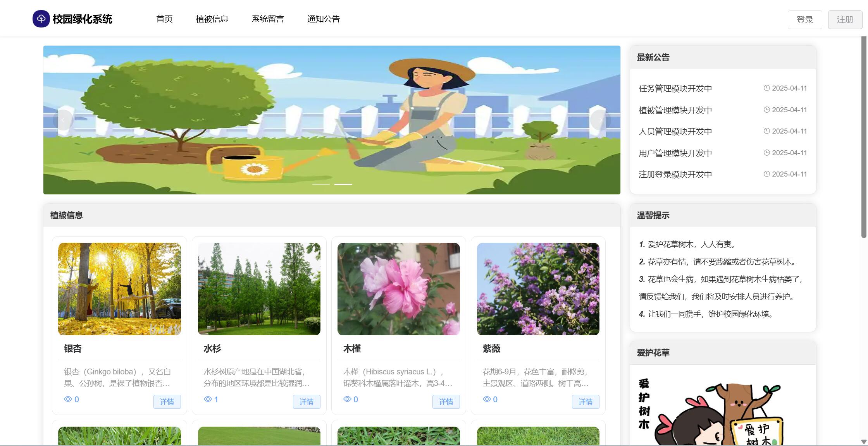Open 详情 for the 银杏 plant
Viewport: 868px width, 446px height.
click(x=167, y=402)
